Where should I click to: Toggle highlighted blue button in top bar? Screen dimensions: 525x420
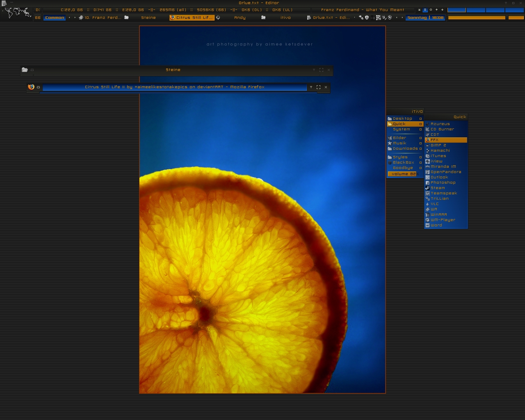[425, 10]
